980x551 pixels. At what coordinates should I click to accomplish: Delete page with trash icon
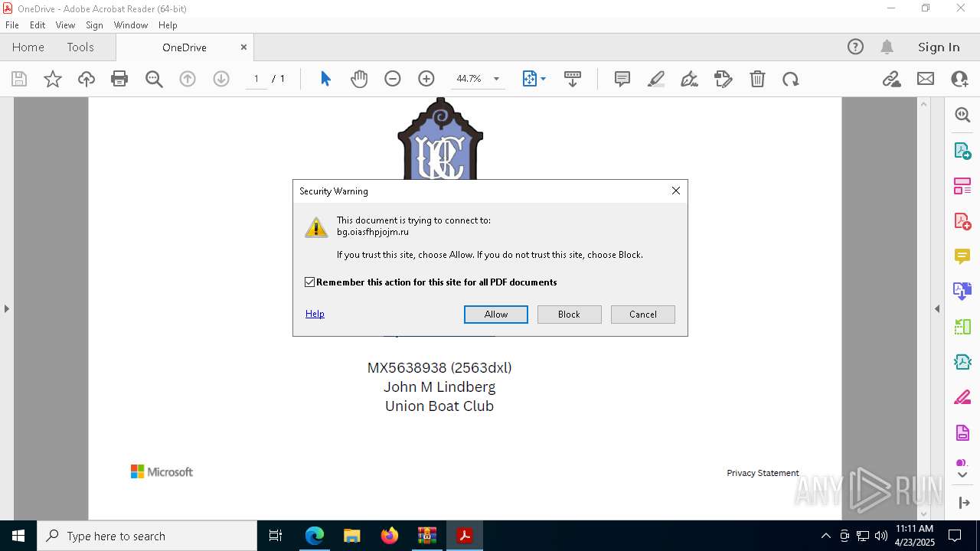[x=757, y=79]
